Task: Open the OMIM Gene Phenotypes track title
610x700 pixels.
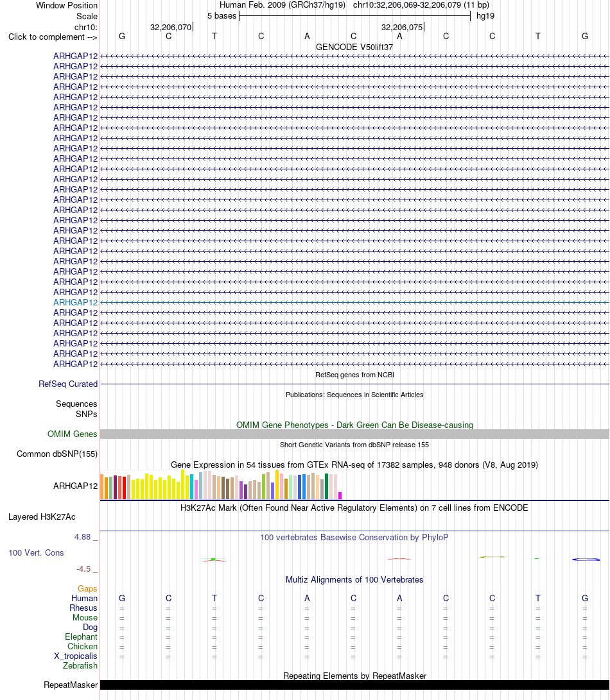Action: pyautogui.click(x=354, y=425)
